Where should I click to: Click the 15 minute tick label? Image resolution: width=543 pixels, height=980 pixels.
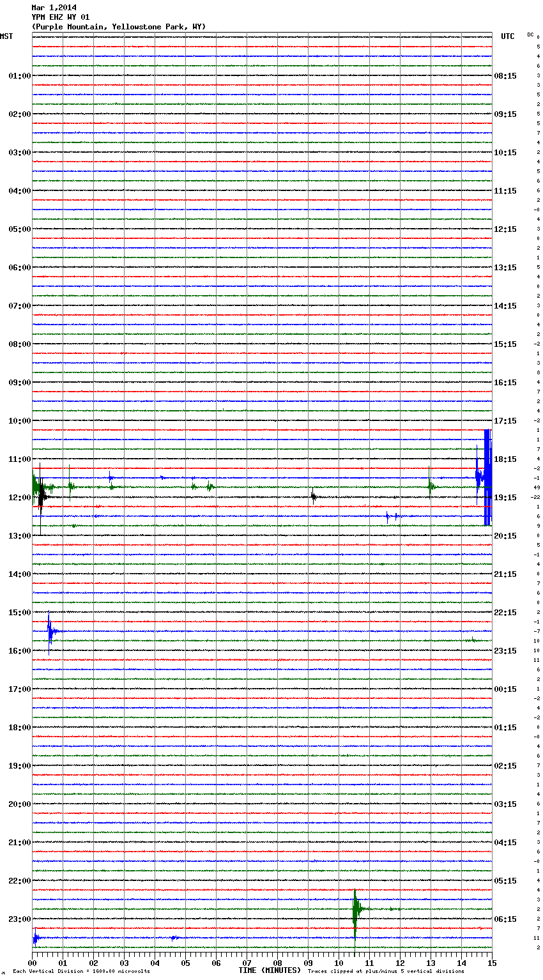tap(491, 963)
